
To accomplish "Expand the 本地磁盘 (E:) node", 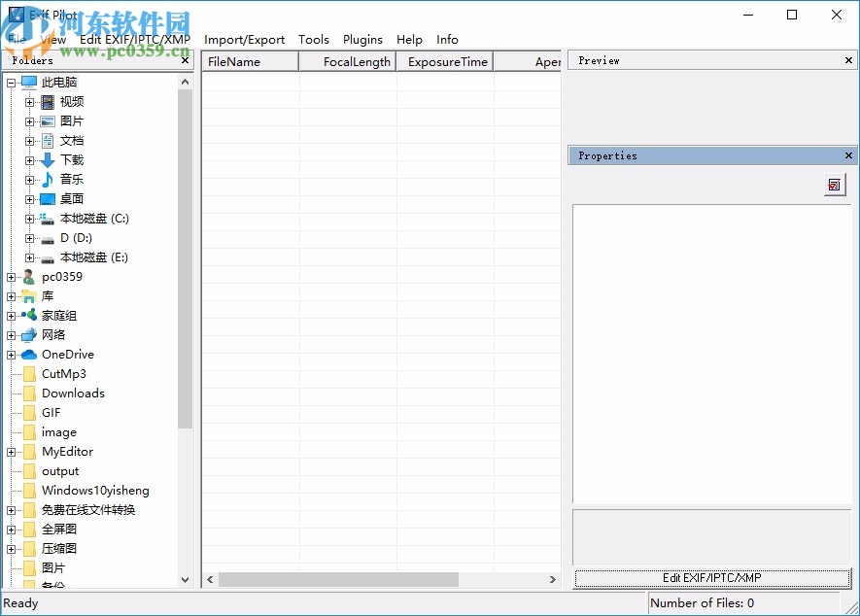I will 28,257.
